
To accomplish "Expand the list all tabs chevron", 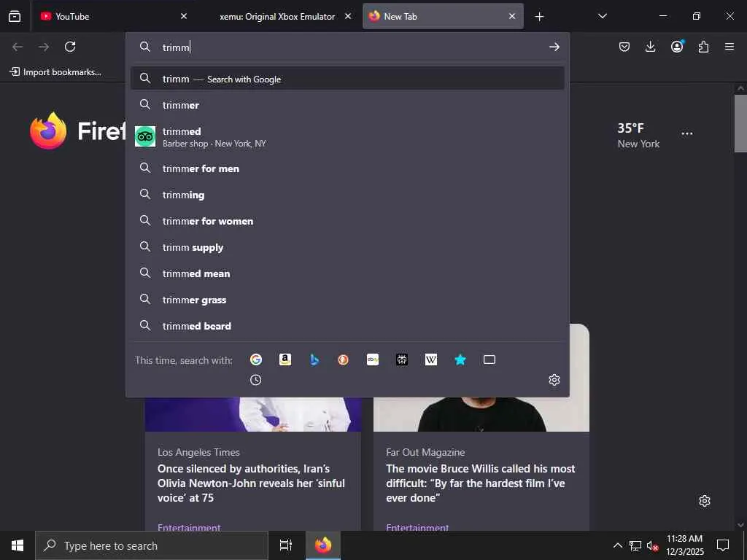I will click(x=602, y=16).
